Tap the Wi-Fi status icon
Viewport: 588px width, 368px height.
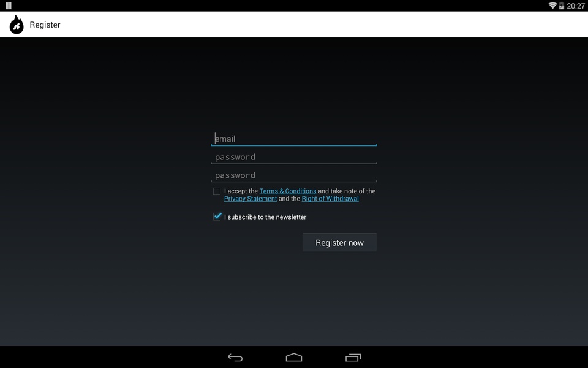click(x=552, y=6)
